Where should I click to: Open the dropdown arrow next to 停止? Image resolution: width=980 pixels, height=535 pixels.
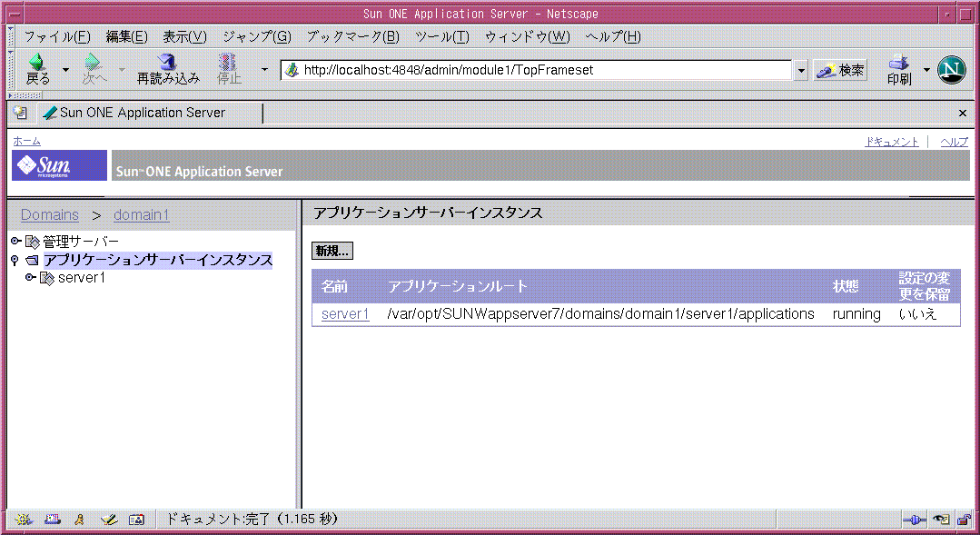pyautogui.click(x=264, y=70)
